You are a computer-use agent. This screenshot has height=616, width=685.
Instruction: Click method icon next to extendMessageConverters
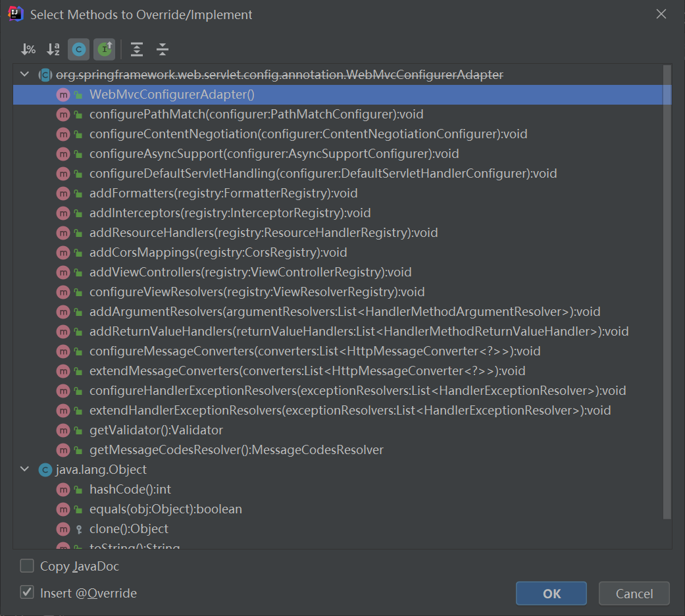click(63, 371)
